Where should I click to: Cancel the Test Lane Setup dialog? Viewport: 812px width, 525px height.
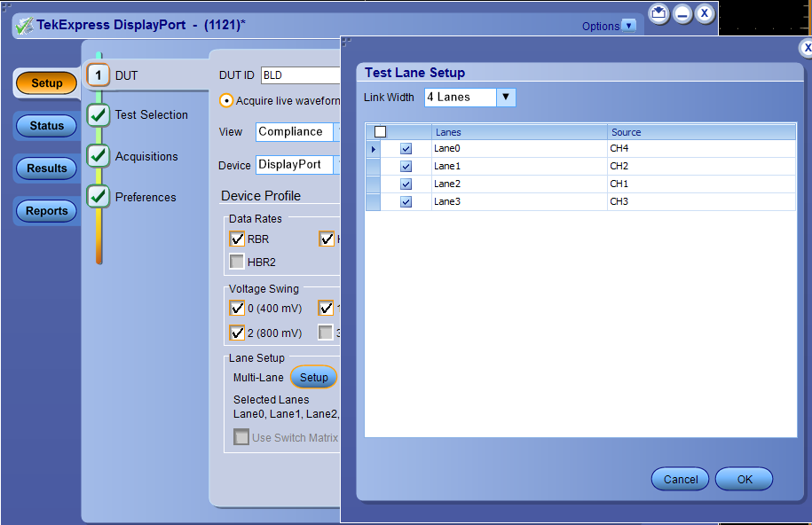(680, 479)
